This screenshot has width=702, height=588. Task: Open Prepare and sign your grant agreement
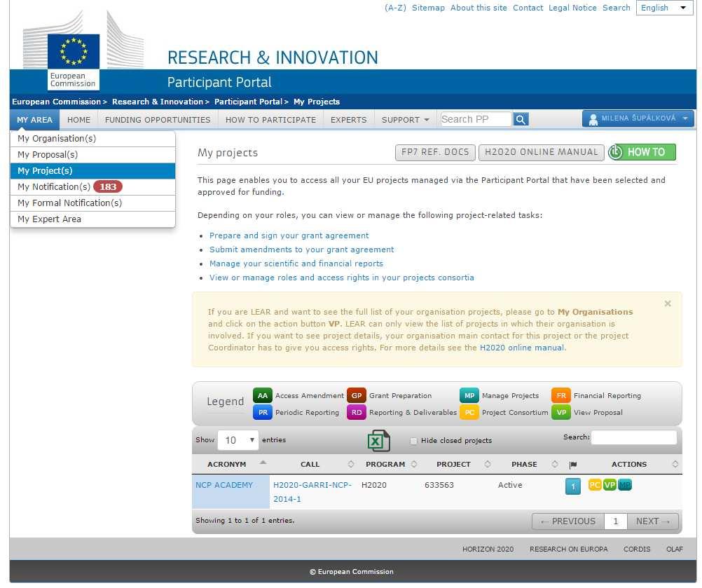[289, 235]
